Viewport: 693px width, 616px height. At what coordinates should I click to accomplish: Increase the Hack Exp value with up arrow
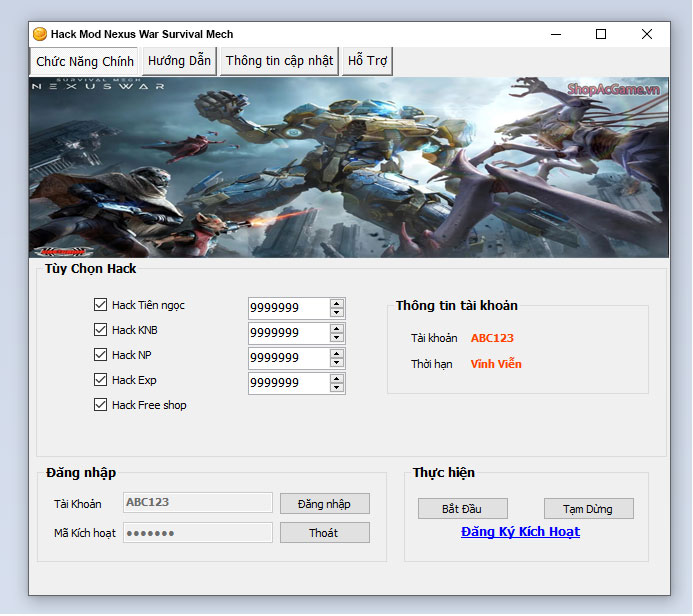(x=337, y=379)
